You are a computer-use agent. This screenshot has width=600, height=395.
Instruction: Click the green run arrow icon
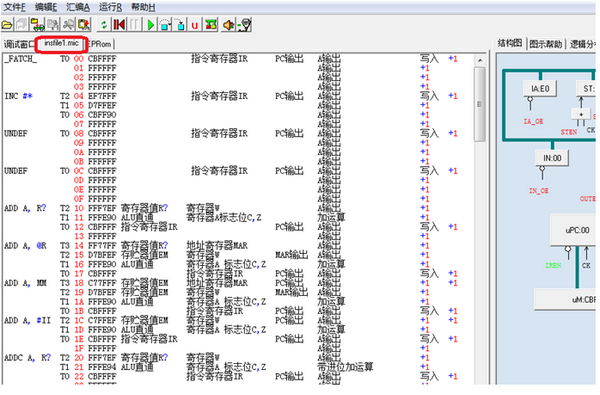coord(150,25)
